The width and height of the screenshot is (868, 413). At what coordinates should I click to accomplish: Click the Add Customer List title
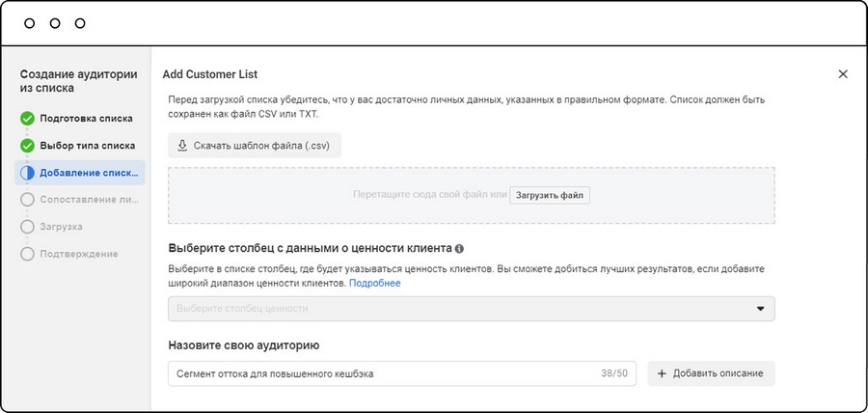[x=210, y=74]
